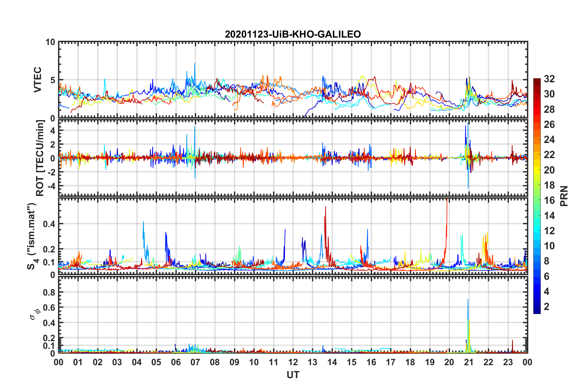Image resolution: width=586 pixels, height=392 pixels.
Task: Click VTEC y-axis tick label 10
Action: 50,42
